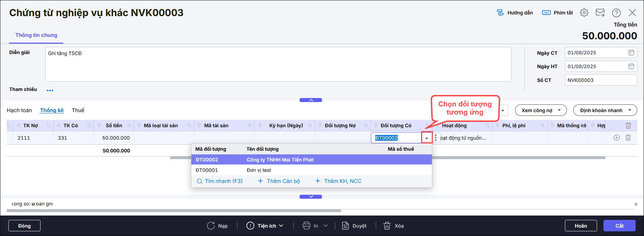Click the Duyệt document button

click(354, 226)
